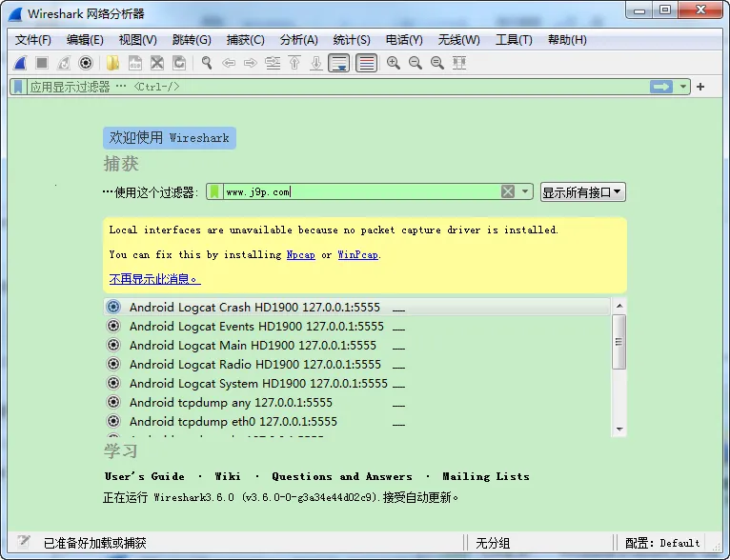Screen dimensions: 730x560
Task: Start capture with the shark fin icon
Action: [20, 63]
